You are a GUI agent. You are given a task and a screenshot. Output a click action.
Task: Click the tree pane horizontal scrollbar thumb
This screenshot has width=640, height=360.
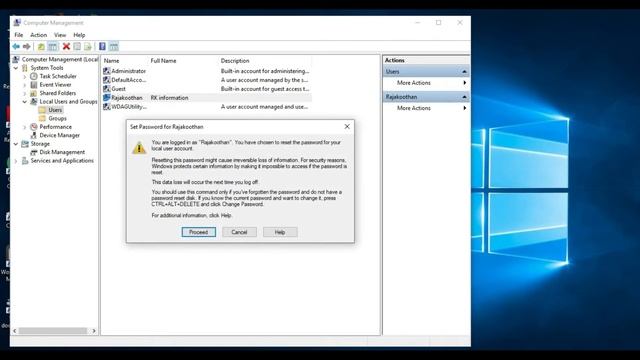53,331
